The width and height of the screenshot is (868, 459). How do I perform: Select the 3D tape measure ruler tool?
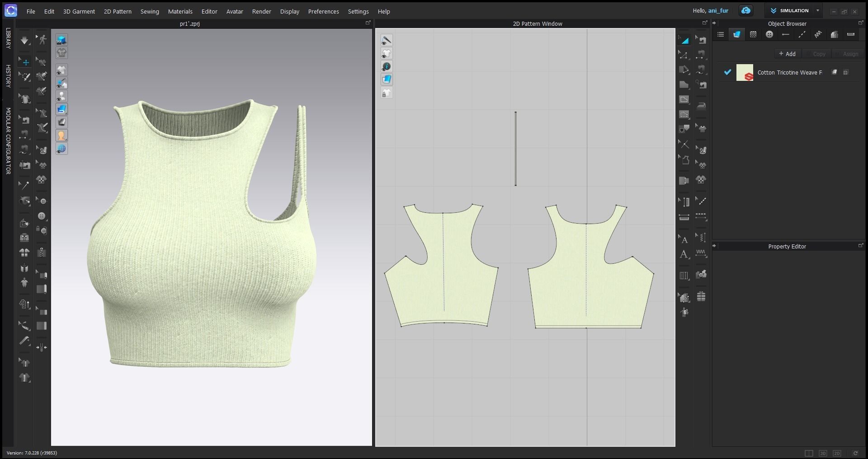[x=24, y=341]
